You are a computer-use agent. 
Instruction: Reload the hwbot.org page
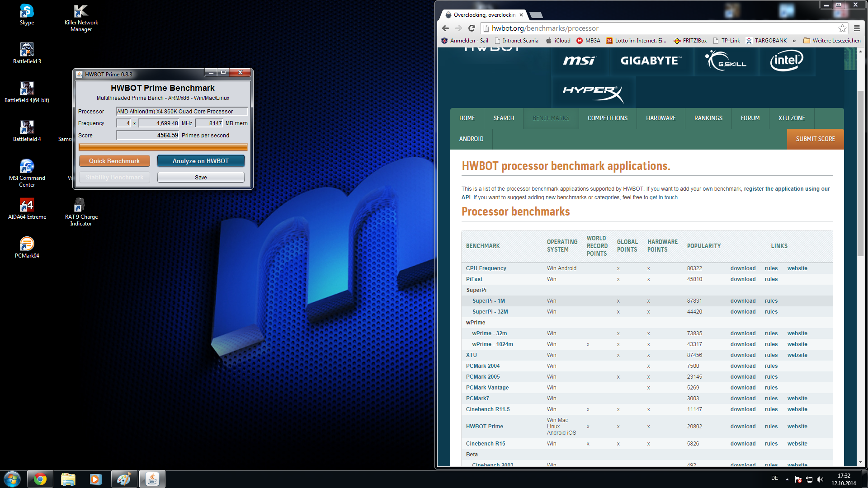(x=472, y=28)
